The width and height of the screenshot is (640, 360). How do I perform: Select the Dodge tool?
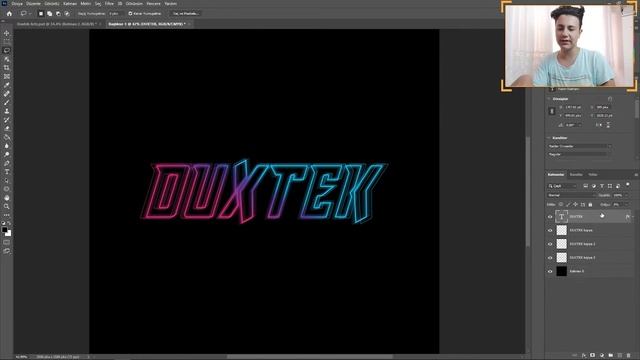7,154
